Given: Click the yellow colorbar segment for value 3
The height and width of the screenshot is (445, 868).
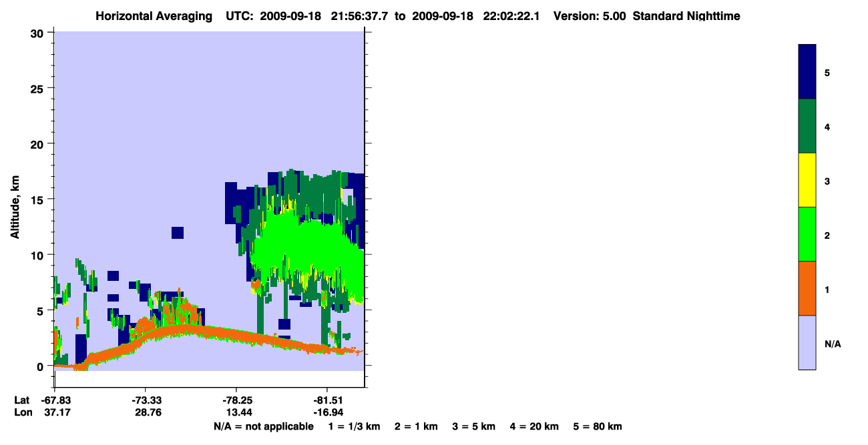Looking at the screenshot, I should [807, 180].
